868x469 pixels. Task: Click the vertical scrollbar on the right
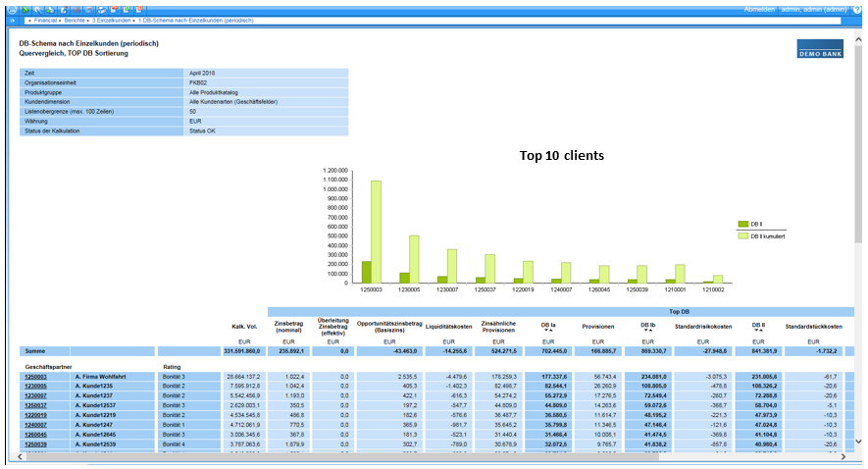tap(859, 196)
